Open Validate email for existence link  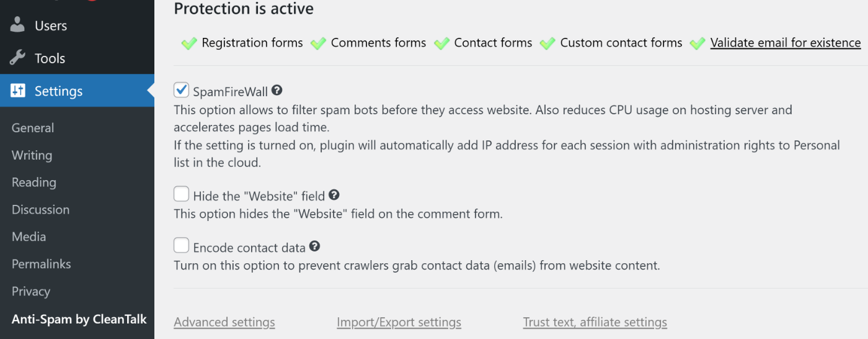coord(785,43)
